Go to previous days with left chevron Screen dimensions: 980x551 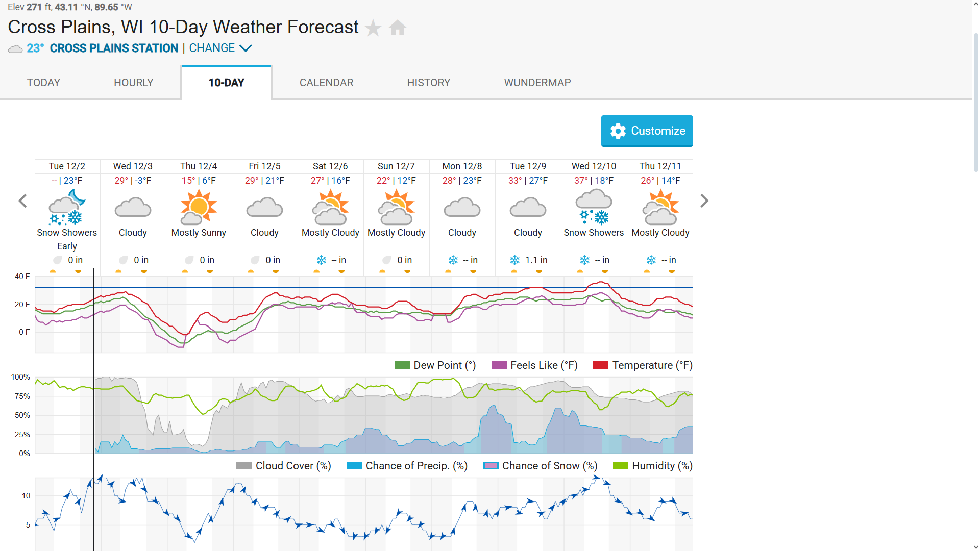pos(22,201)
